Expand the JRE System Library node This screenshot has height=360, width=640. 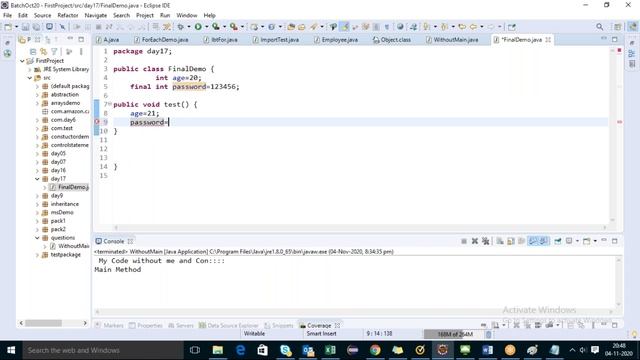click(30, 69)
